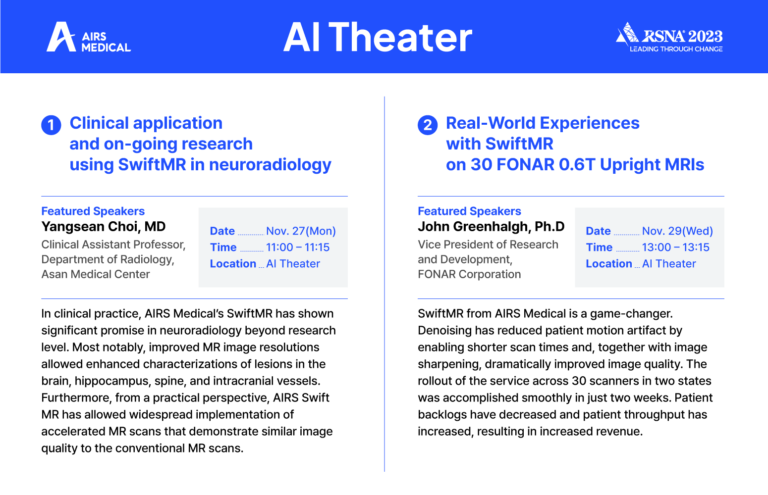The image size is (768, 495).
Task: Click "increased, resulting in increased revenue." line
Action: (x=530, y=431)
